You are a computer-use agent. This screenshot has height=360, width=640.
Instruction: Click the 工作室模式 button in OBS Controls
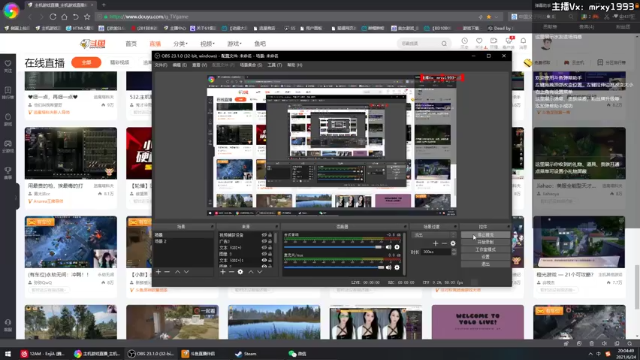[485, 250]
